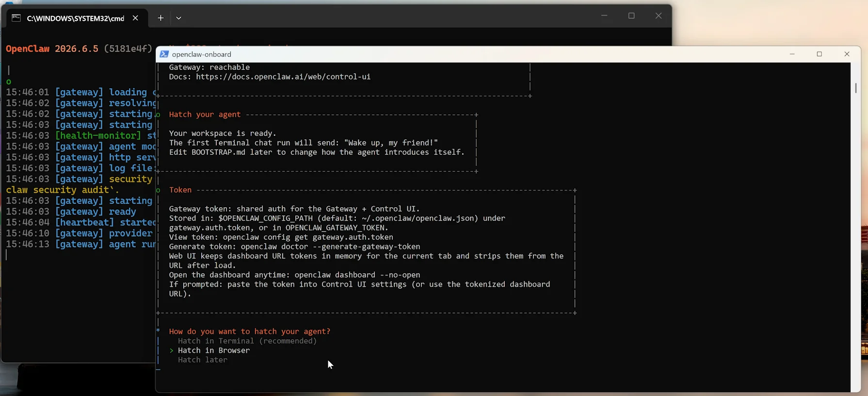Maximize the openclaw-onboard window
This screenshot has height=396, width=868.
pos(820,54)
